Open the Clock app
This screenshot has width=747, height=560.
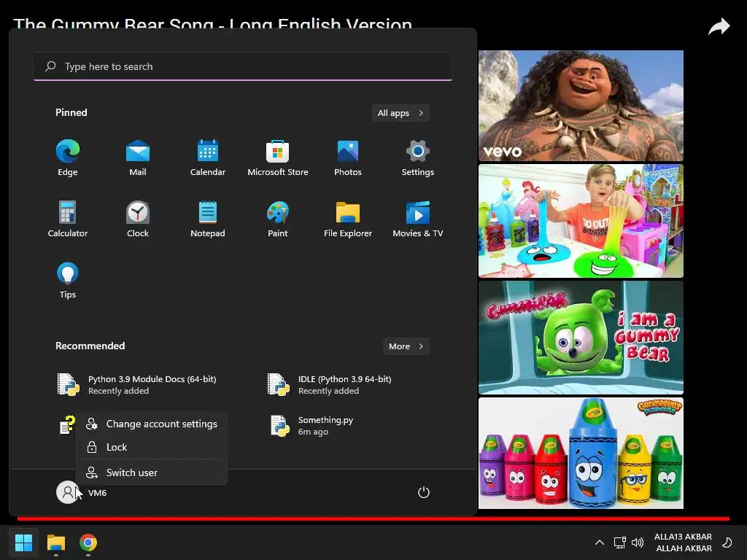(x=138, y=219)
